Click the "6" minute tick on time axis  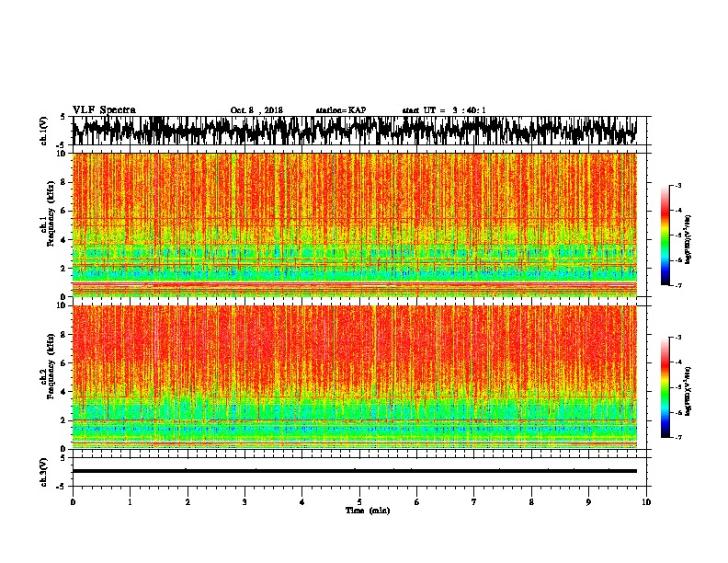pos(417,502)
